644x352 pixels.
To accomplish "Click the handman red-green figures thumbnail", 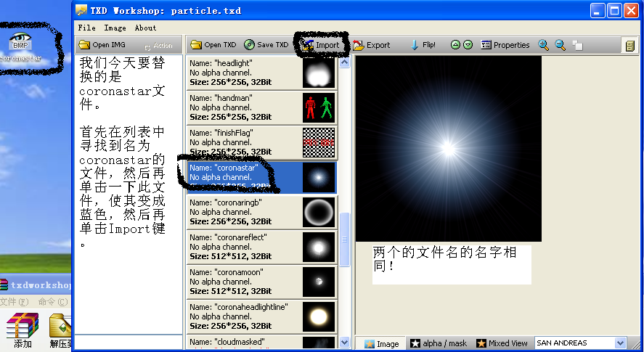I will tap(319, 107).
